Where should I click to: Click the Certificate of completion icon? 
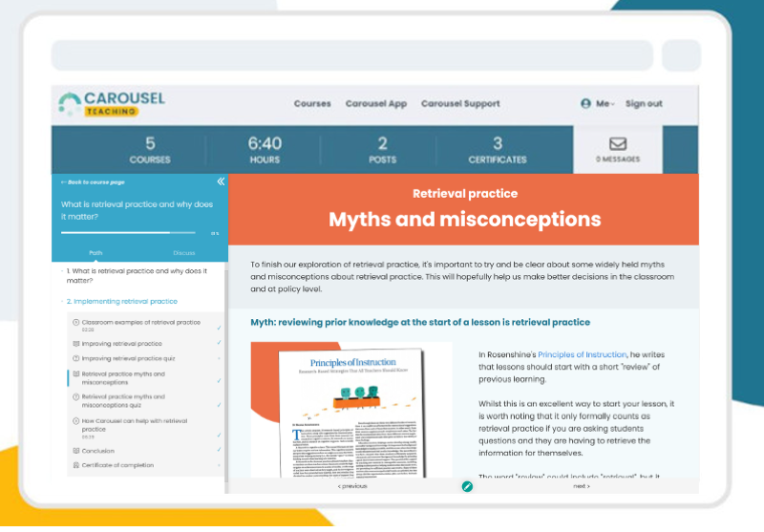pos(76,465)
